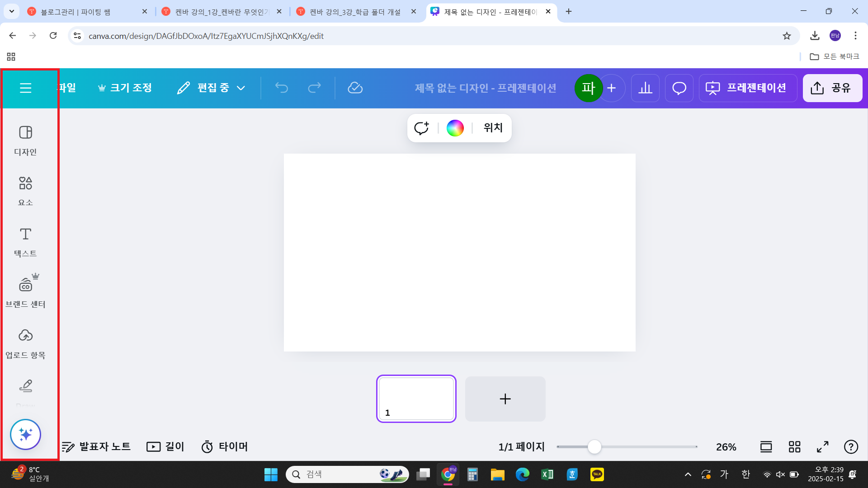Click the 프레젠테이션 present button
Screen dimensions: 868x488
click(x=748, y=88)
